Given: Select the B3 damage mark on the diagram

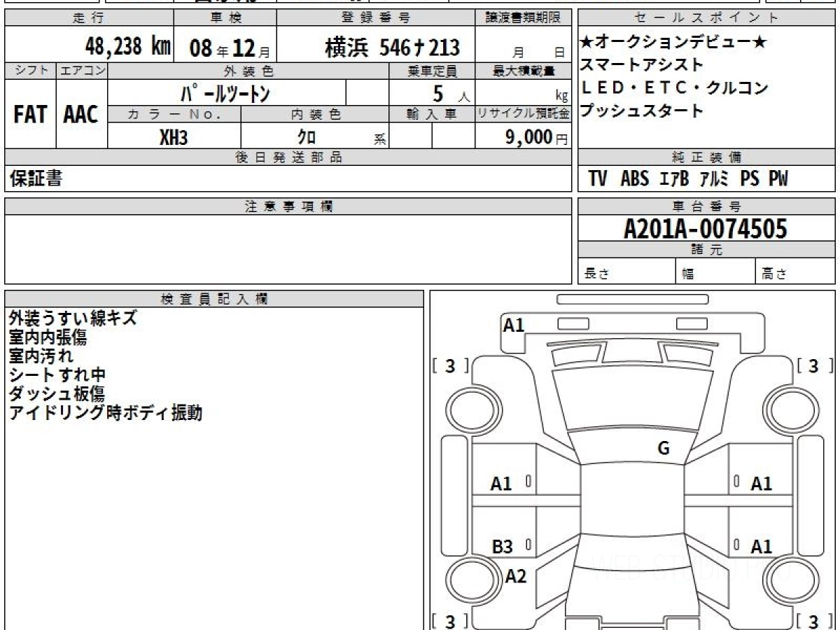Looking at the screenshot, I should click(x=501, y=547).
